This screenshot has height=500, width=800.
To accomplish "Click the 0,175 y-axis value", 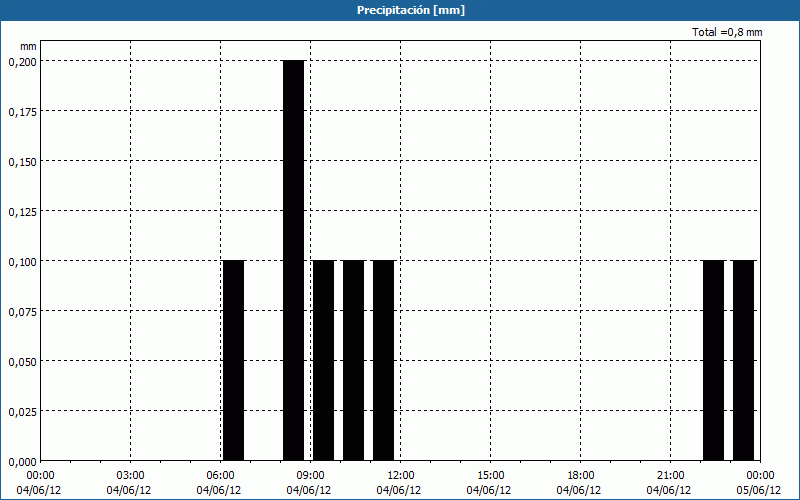I will [22, 111].
